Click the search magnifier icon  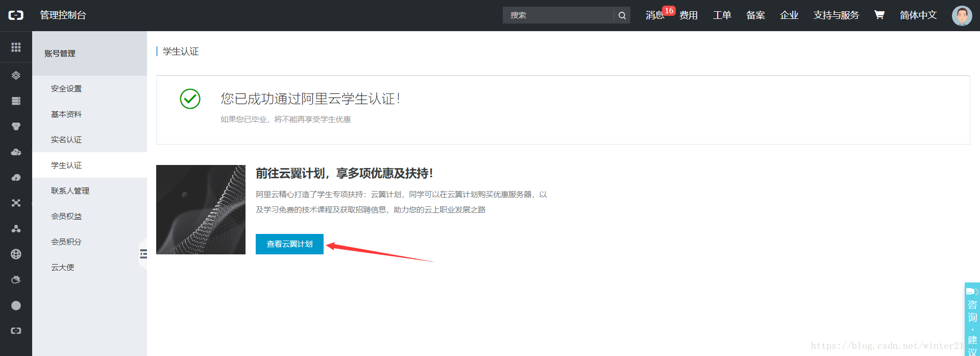click(x=622, y=15)
